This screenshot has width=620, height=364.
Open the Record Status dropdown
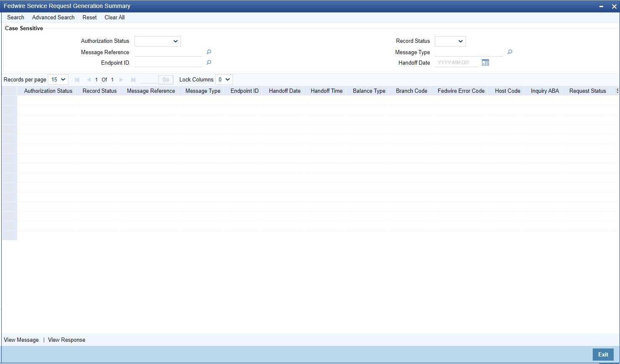pos(450,41)
